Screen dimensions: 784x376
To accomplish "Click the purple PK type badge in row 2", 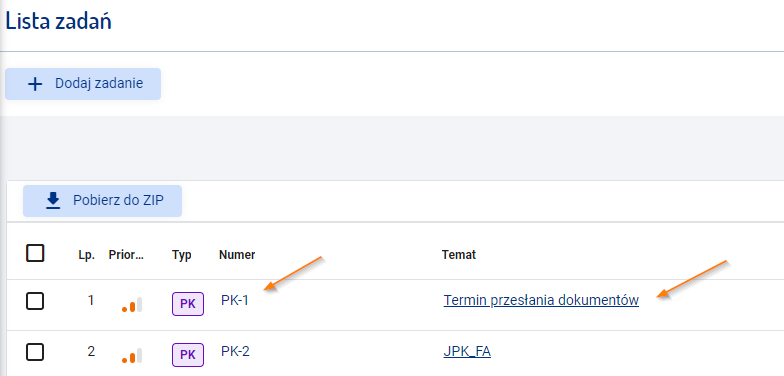I will pyautogui.click(x=188, y=355).
